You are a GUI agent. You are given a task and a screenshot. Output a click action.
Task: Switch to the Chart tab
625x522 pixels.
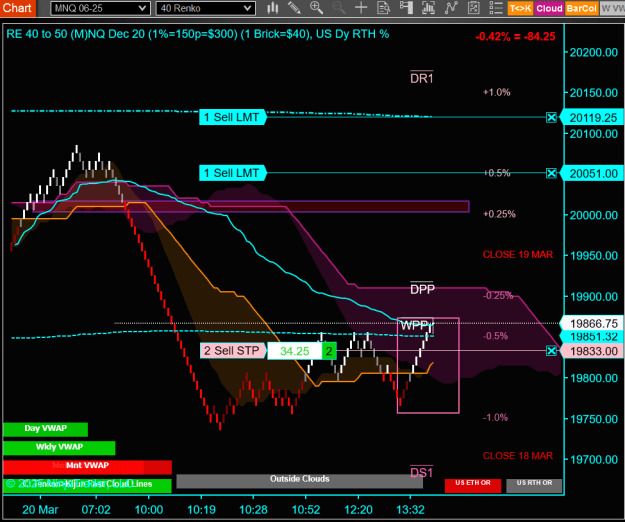point(17,8)
